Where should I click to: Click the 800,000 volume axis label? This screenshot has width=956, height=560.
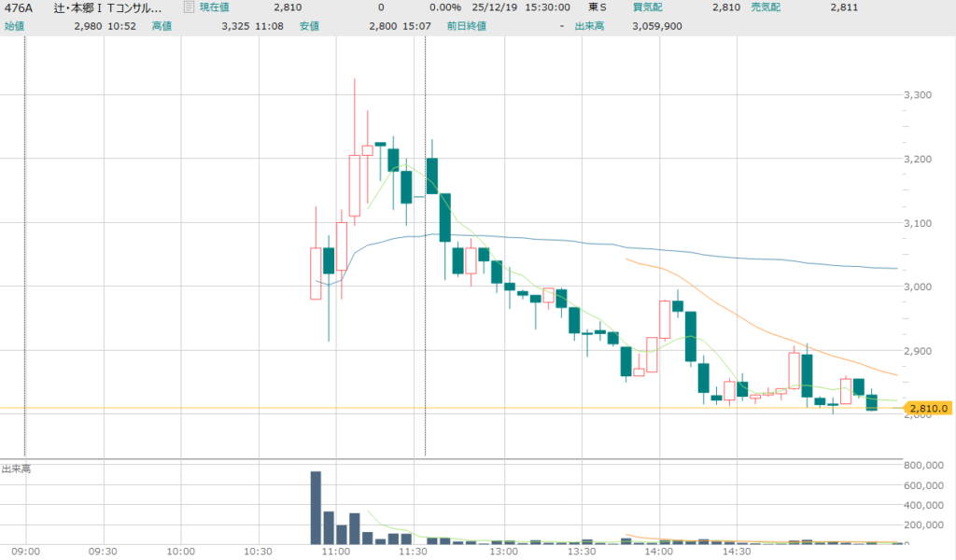click(x=924, y=465)
